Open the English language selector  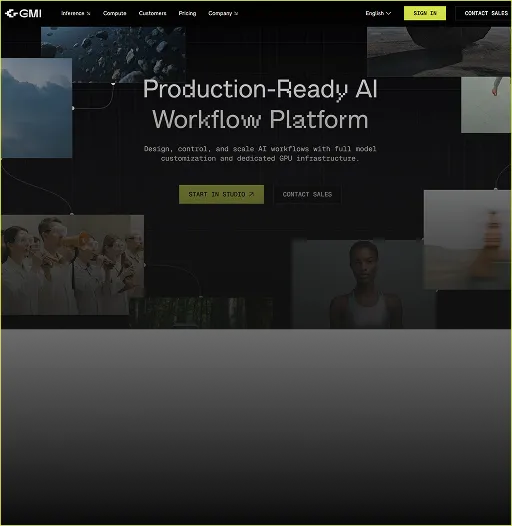click(378, 13)
